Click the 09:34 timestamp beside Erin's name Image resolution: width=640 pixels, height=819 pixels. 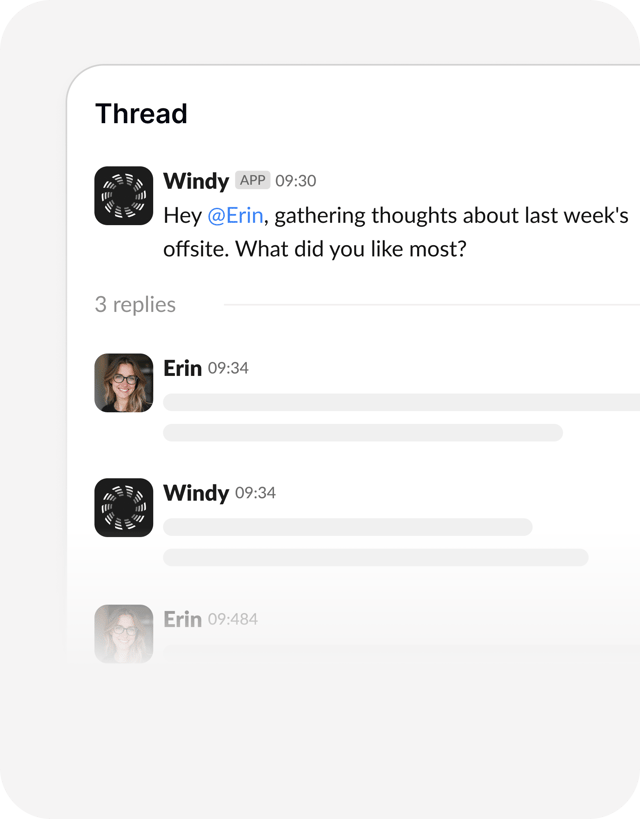point(228,368)
